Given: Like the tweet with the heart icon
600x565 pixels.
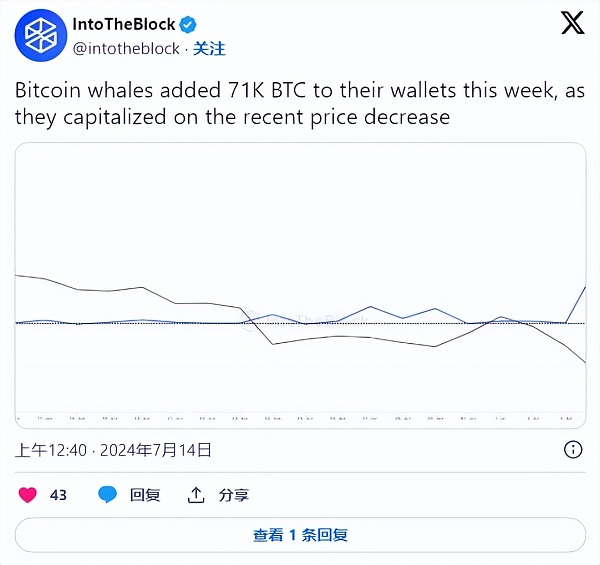Looking at the screenshot, I should click(28, 494).
